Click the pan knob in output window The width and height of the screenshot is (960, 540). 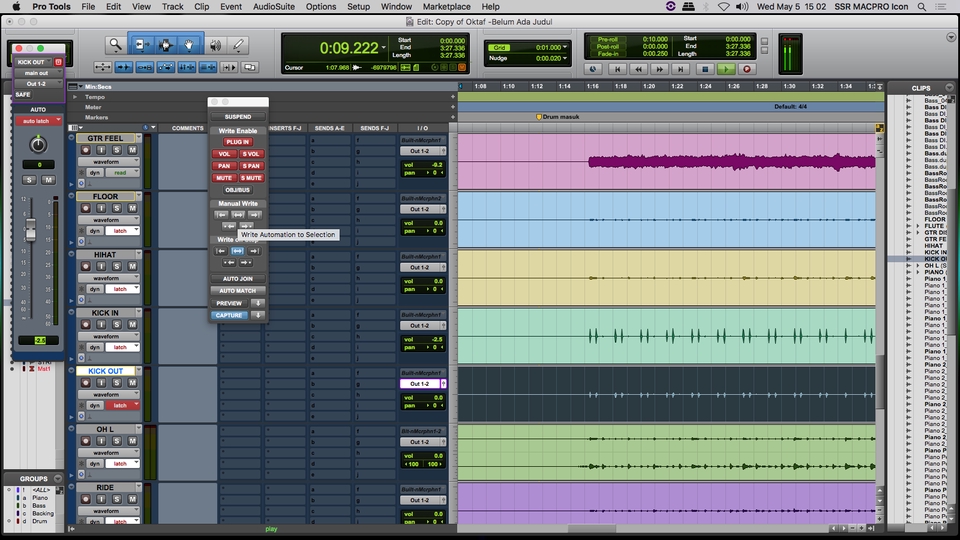pos(38,144)
